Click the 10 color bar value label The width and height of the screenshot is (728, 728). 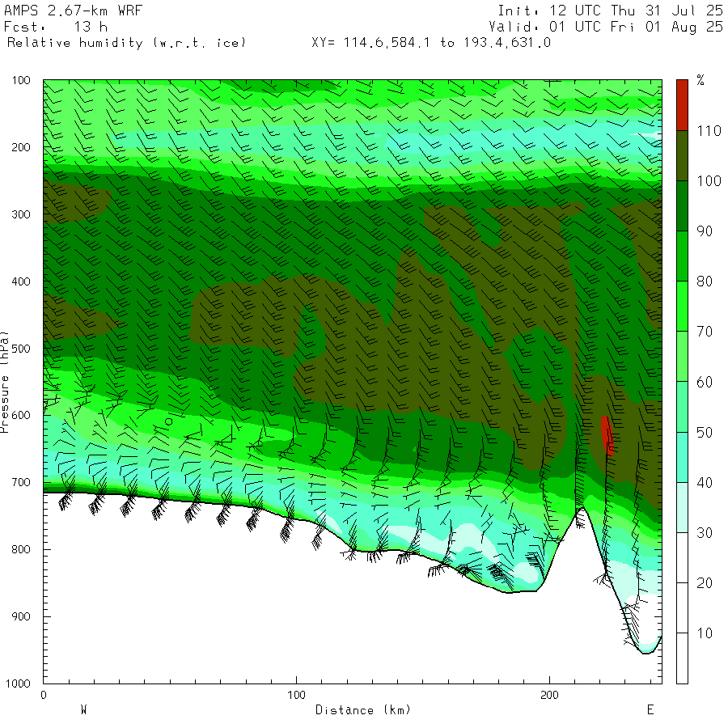click(x=705, y=633)
